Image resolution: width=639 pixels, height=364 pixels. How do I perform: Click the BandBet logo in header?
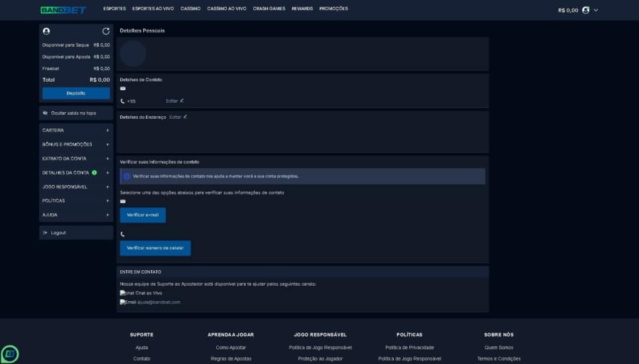pyautogui.click(x=63, y=9)
